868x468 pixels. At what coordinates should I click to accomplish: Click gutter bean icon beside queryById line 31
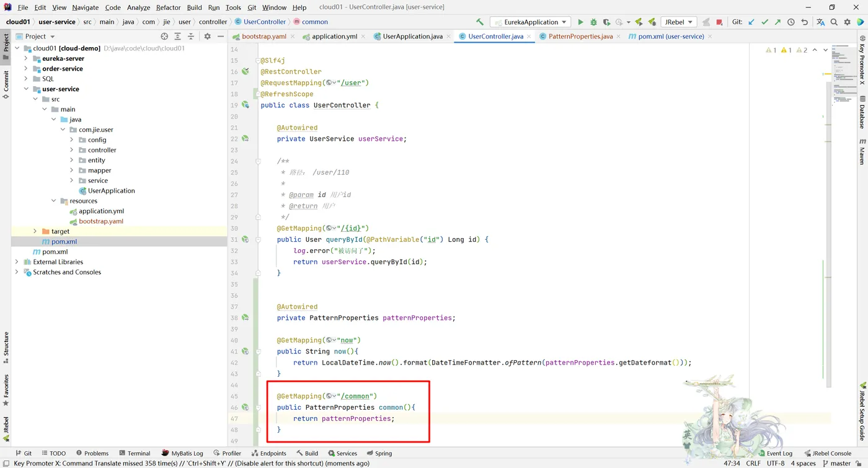click(246, 239)
